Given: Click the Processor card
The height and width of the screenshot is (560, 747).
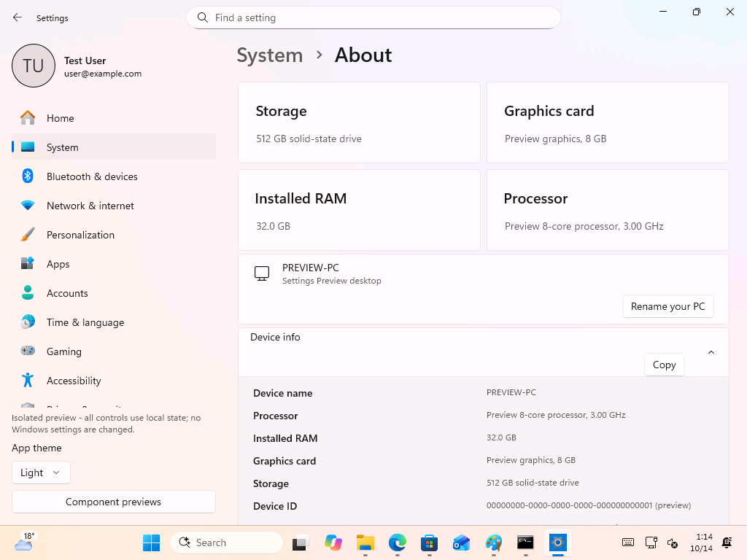Looking at the screenshot, I should coord(608,210).
